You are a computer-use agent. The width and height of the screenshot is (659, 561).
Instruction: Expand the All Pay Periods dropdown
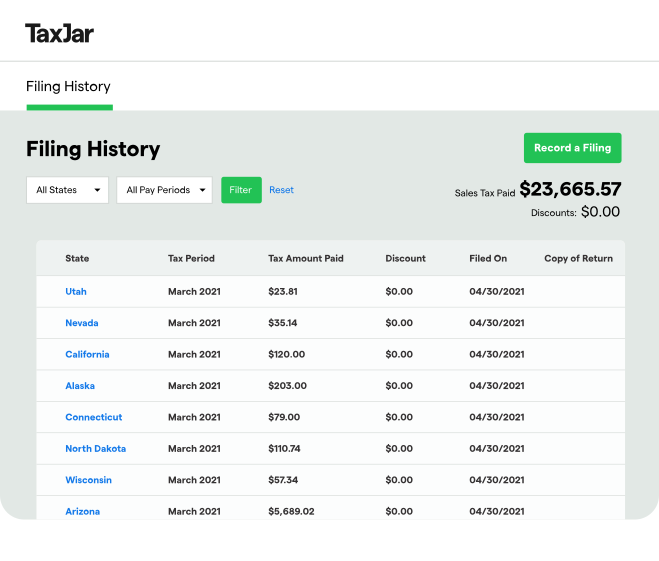(164, 190)
